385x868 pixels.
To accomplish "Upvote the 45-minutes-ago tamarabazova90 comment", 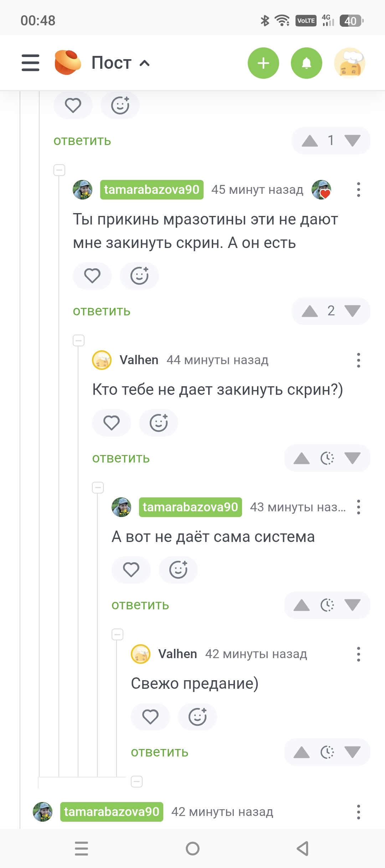I will [x=309, y=311].
